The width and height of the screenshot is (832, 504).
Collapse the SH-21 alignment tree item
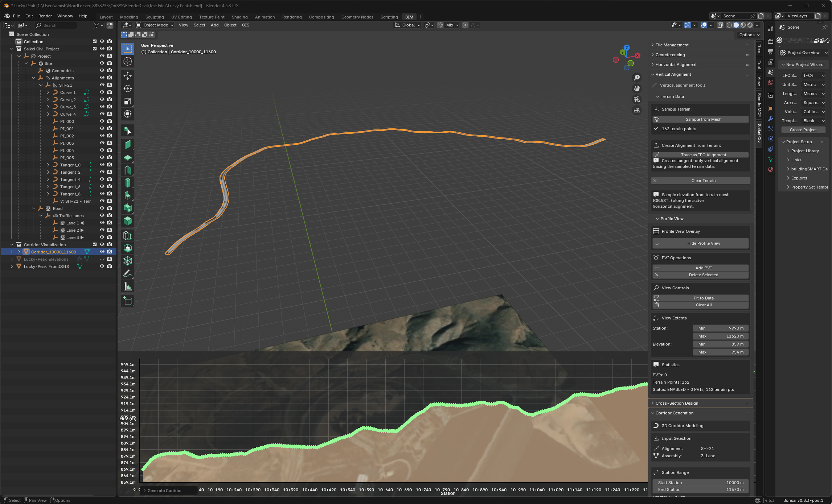pos(41,85)
